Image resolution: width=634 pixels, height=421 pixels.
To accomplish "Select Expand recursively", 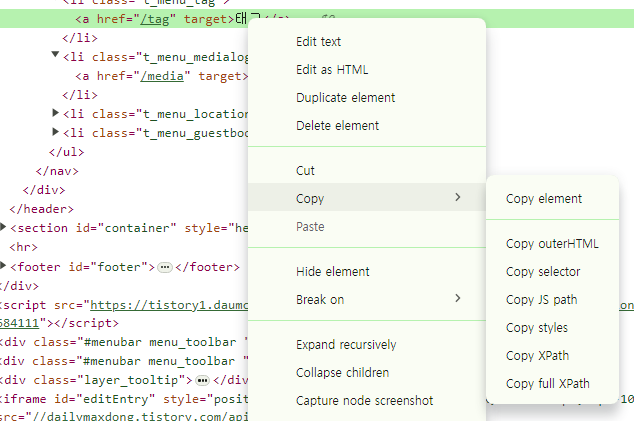I will click(346, 345).
